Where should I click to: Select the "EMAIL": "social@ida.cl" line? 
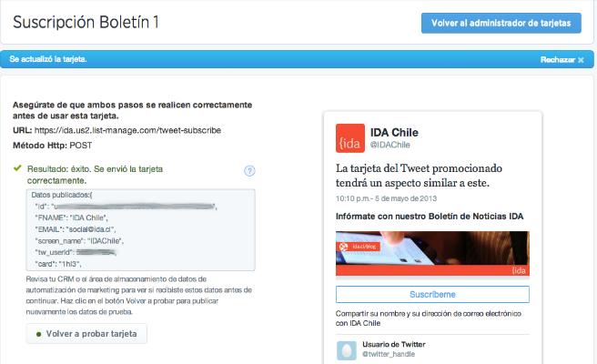point(75,229)
